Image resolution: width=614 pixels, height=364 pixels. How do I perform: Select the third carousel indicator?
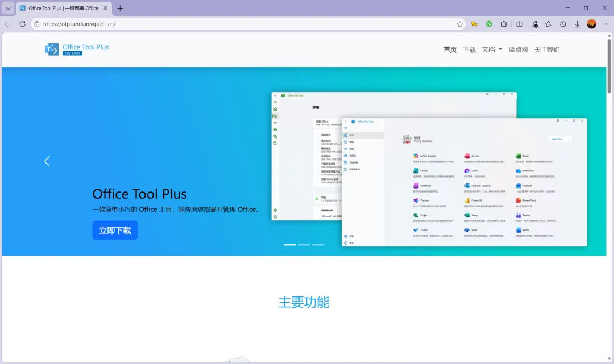pyautogui.click(x=318, y=245)
